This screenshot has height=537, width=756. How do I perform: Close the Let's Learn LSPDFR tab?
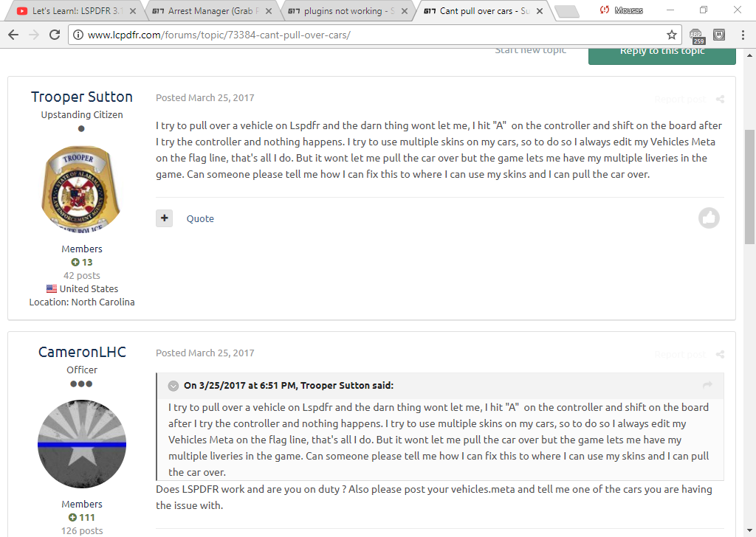[x=133, y=10]
